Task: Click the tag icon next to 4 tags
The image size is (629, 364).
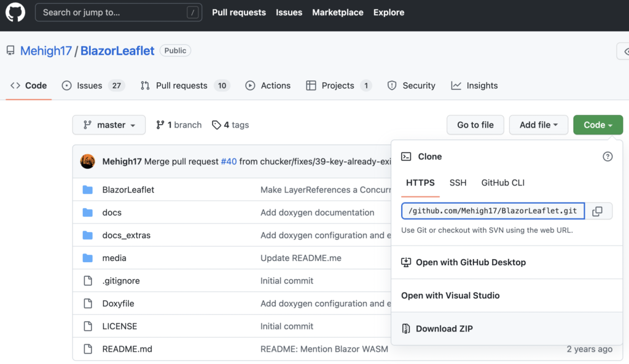Action: coord(216,125)
